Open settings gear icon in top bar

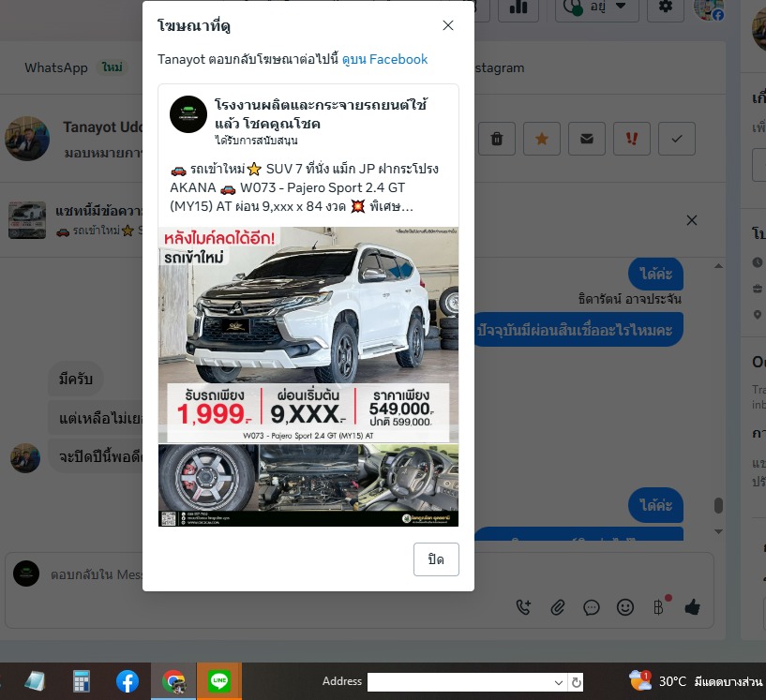(666, 7)
